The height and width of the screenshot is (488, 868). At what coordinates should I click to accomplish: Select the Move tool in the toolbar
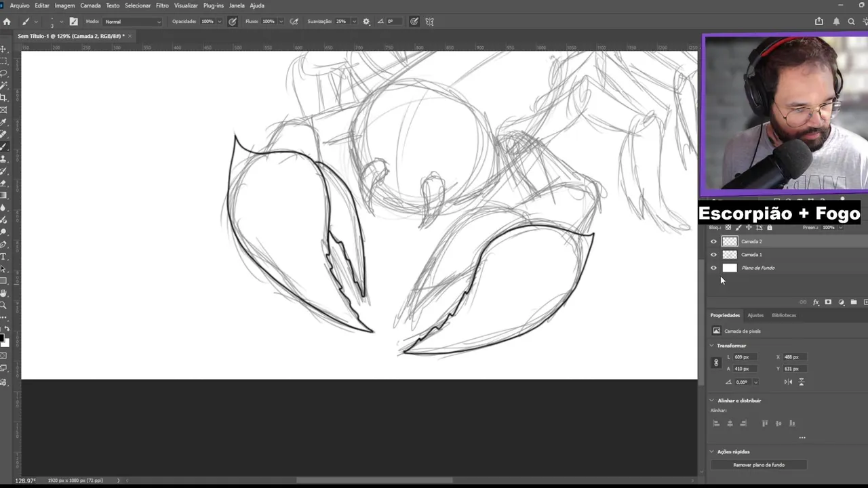point(3,49)
